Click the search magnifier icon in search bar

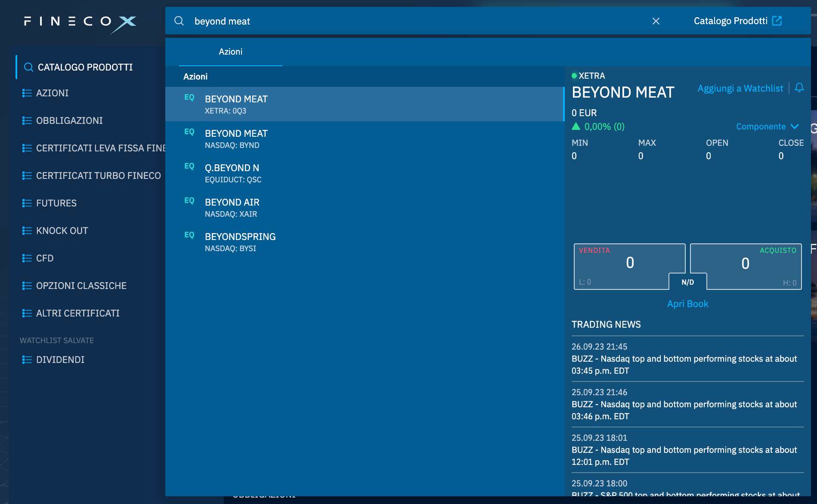pos(179,21)
